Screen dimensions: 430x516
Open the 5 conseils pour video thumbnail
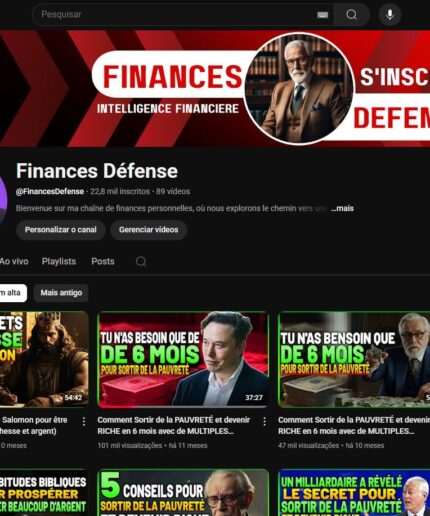[183, 493]
